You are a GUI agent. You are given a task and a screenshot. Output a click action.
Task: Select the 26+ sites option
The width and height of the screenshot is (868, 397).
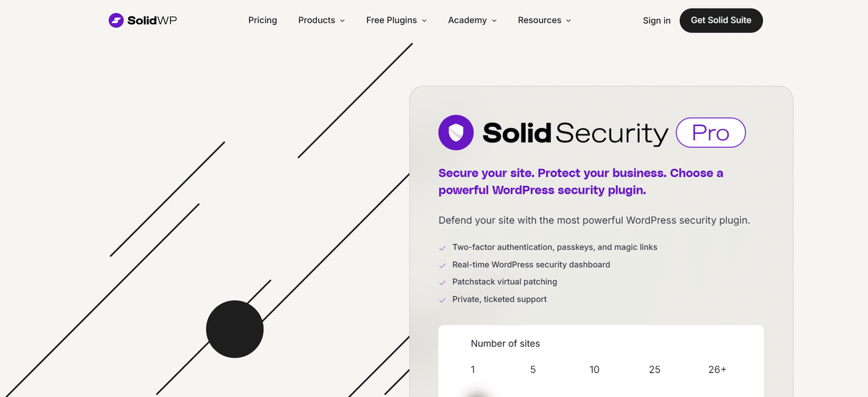point(717,370)
